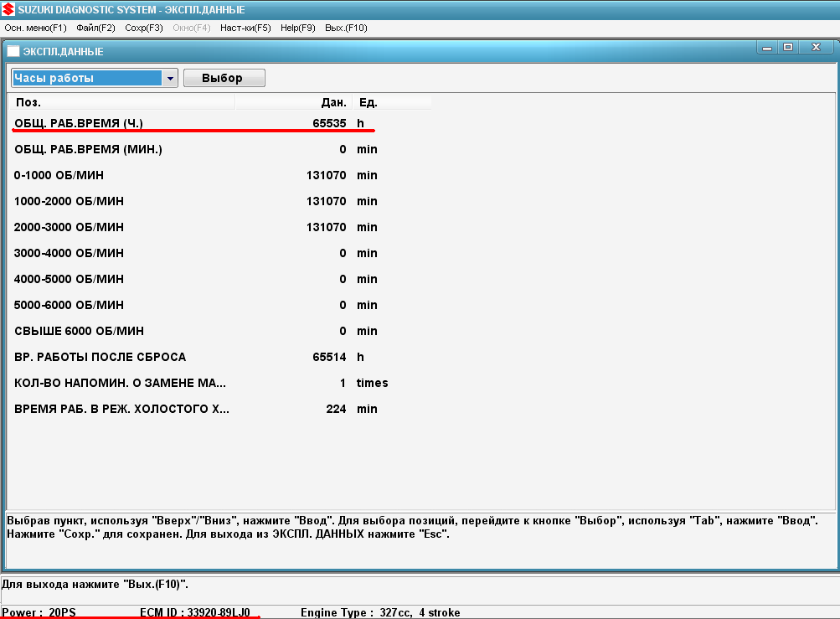Select the ОБЩ. РАБ.ВРЕМЯ (Ч.) row
Screen dimensions: 840x619
(x=219, y=123)
